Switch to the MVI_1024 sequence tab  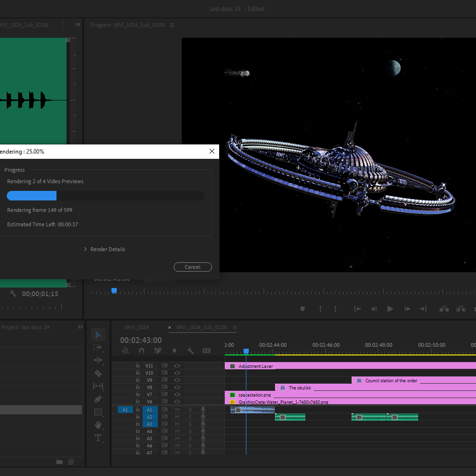tap(137, 327)
